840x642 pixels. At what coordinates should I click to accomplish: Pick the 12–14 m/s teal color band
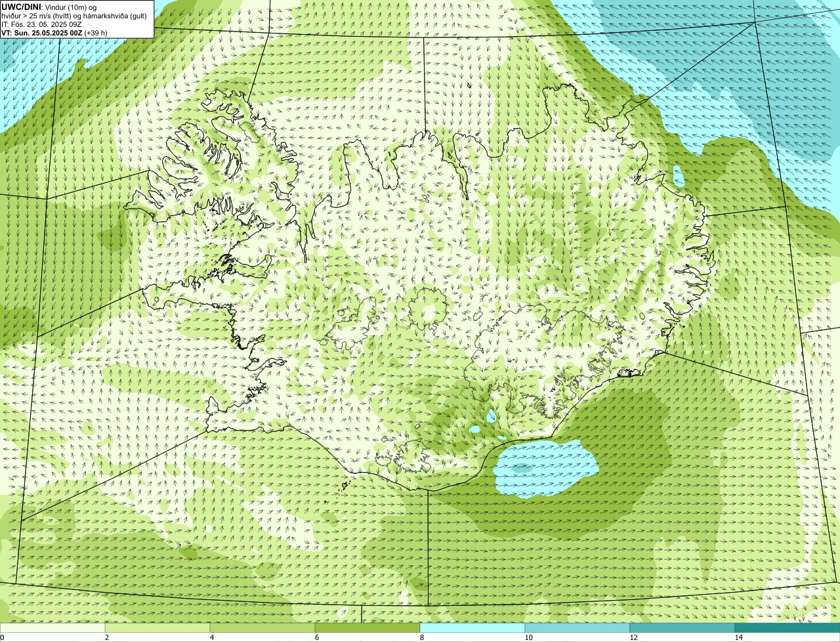click(x=682, y=628)
